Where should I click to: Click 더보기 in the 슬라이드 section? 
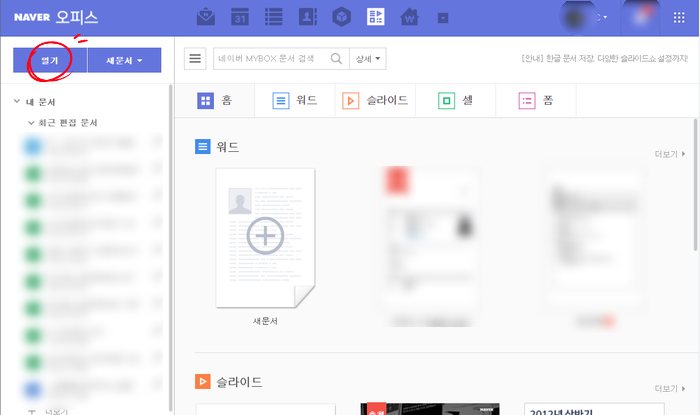pyautogui.click(x=670, y=389)
